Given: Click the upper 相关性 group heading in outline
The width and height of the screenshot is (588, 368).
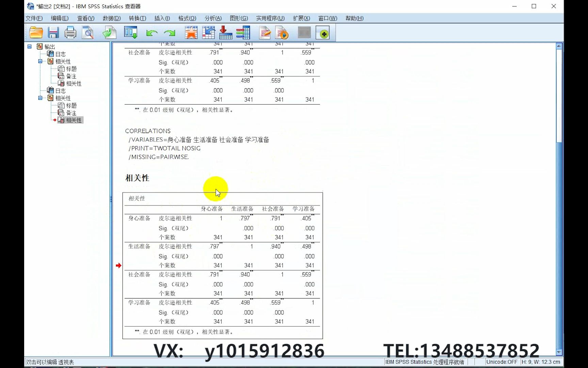Looking at the screenshot, I should tap(63, 62).
